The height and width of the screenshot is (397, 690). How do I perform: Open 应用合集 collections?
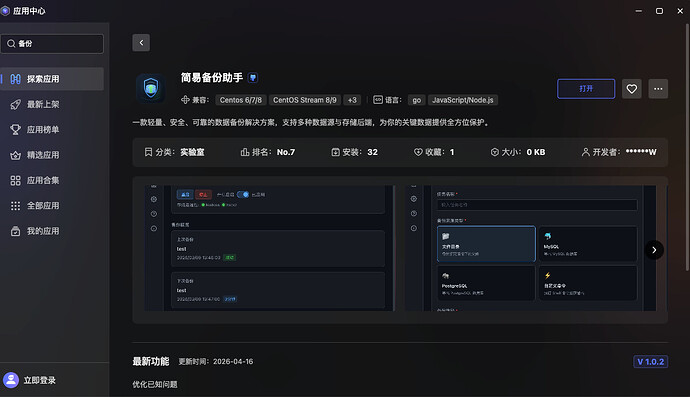tap(52, 180)
